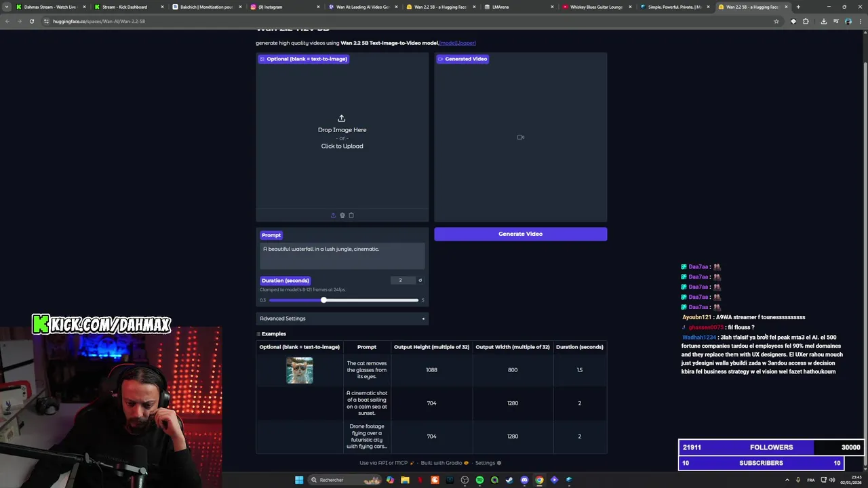Click the video placeholder icon in Generated Video
The width and height of the screenshot is (868, 488).
pyautogui.click(x=521, y=138)
